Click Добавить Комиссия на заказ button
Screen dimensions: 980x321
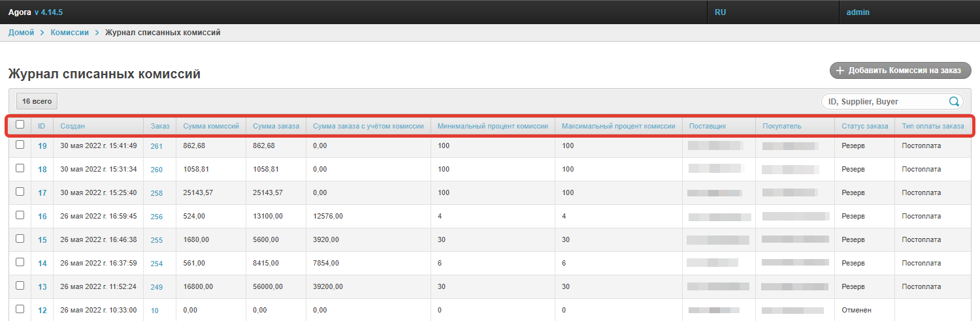click(x=900, y=70)
